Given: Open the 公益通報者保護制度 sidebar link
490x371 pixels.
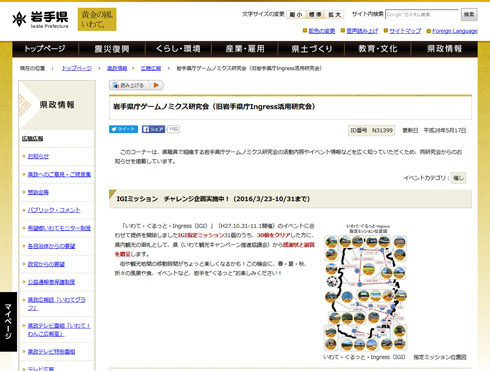Looking at the screenshot, I should pyautogui.click(x=51, y=282).
